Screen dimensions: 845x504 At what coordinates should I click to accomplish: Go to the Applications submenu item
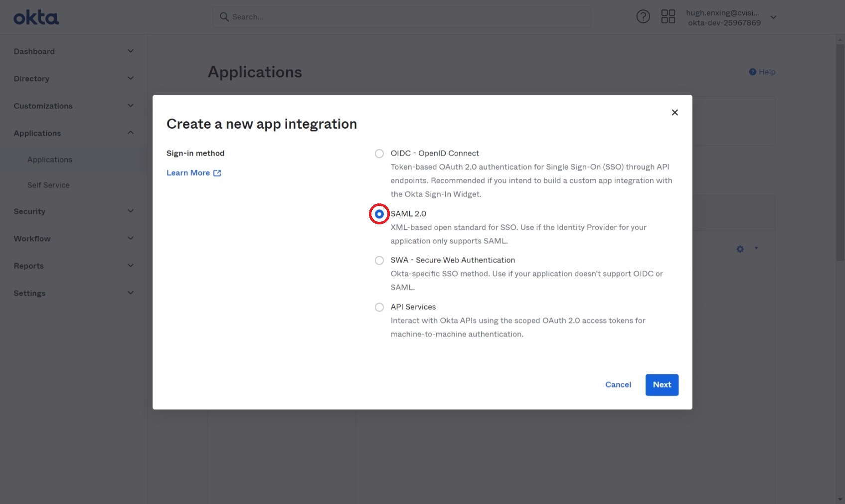[50, 160]
